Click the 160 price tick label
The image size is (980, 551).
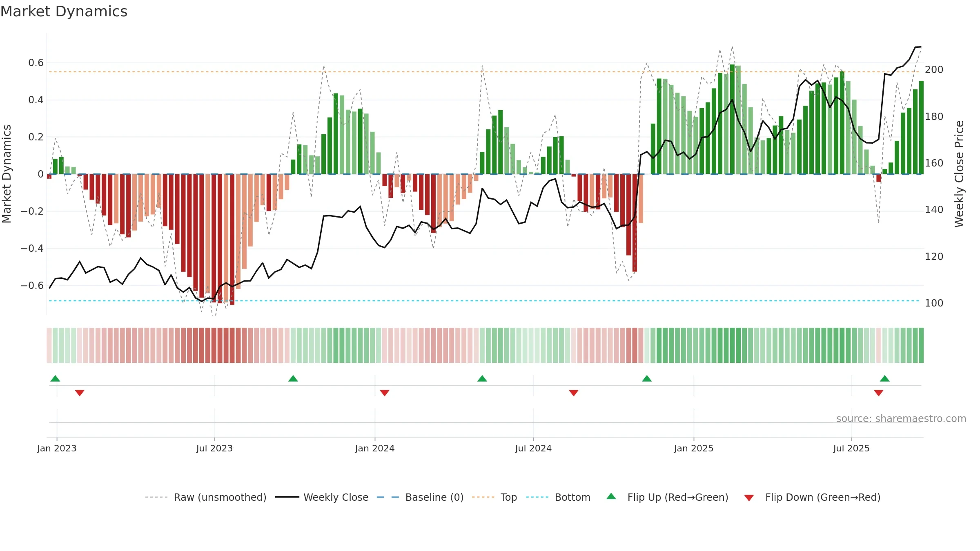tap(934, 163)
